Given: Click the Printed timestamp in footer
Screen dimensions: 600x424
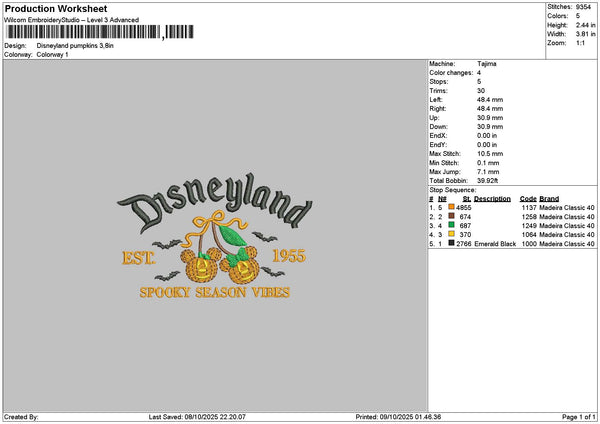Looking at the screenshot, I should tap(398, 417).
